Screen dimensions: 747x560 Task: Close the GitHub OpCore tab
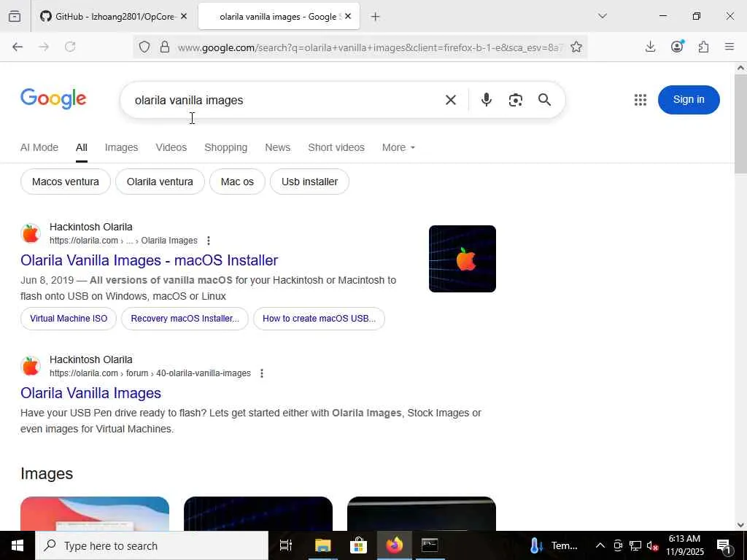click(x=184, y=16)
